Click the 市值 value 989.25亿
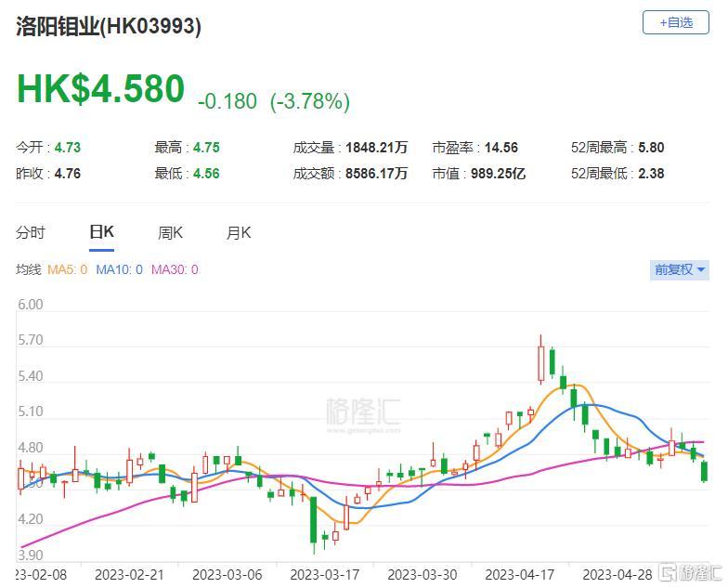The height and width of the screenshot is (588, 728). [498, 174]
